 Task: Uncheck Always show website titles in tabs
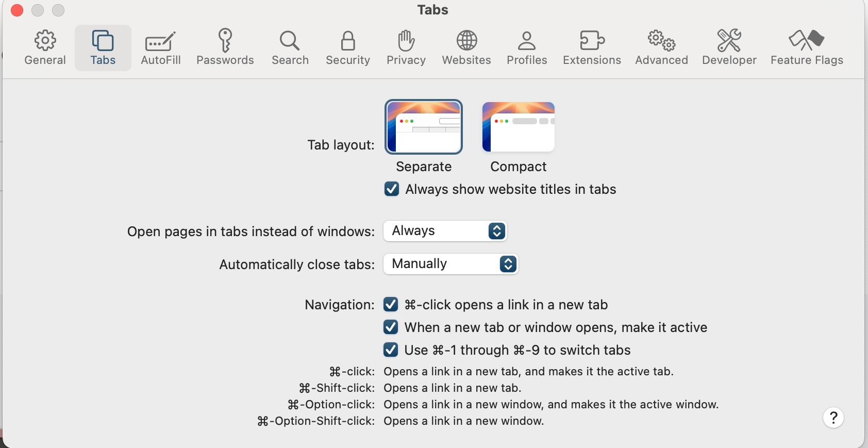[392, 189]
